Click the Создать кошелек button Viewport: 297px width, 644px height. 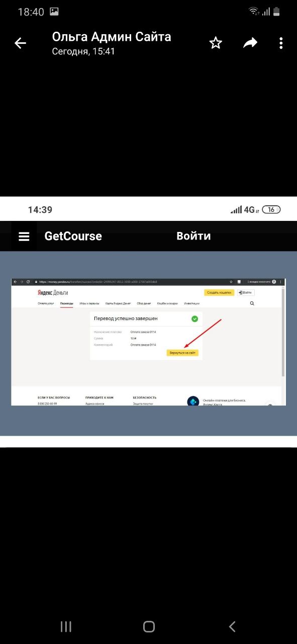tap(219, 292)
